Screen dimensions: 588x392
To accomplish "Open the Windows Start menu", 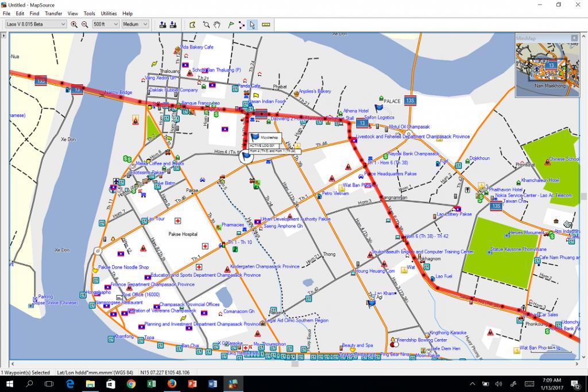I will 9,384.
